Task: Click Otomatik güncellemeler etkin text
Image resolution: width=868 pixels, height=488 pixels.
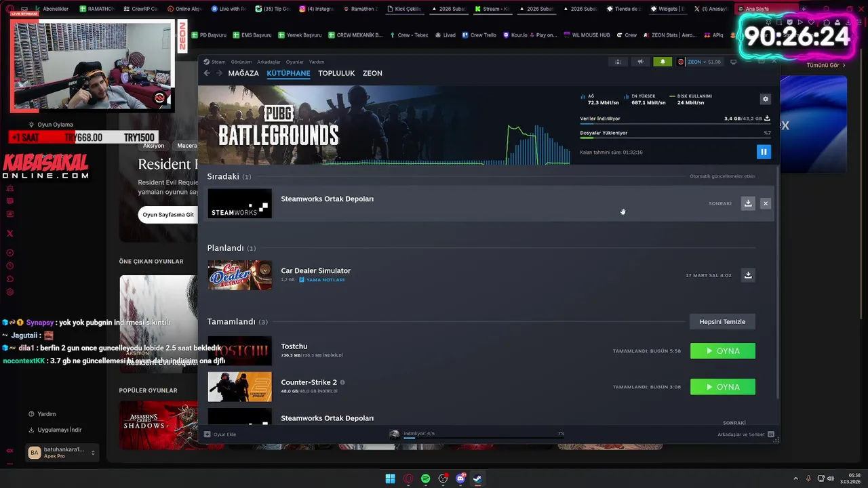Action: coord(722,176)
